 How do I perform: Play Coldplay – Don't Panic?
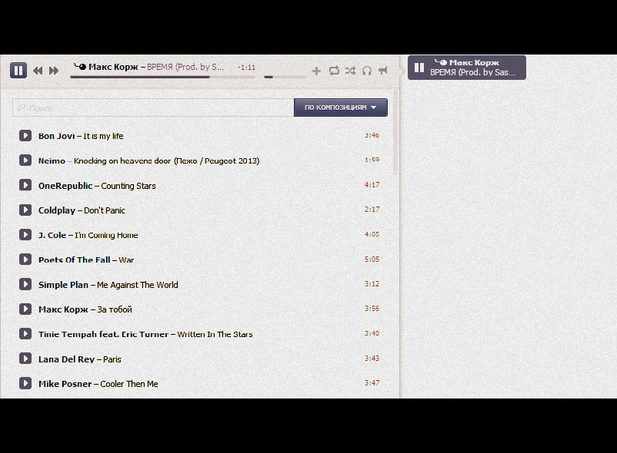(25, 210)
